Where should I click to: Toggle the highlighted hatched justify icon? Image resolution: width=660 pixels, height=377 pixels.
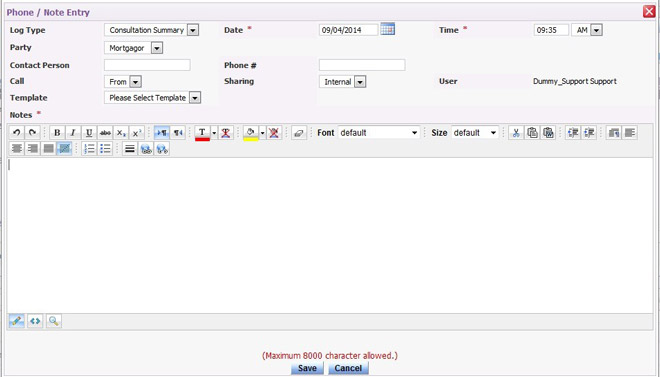(x=64, y=149)
